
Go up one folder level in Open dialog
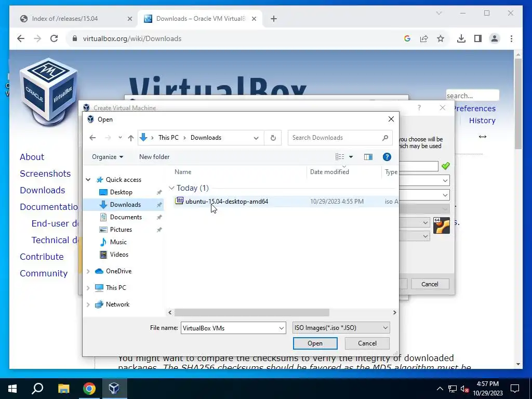[130, 138]
